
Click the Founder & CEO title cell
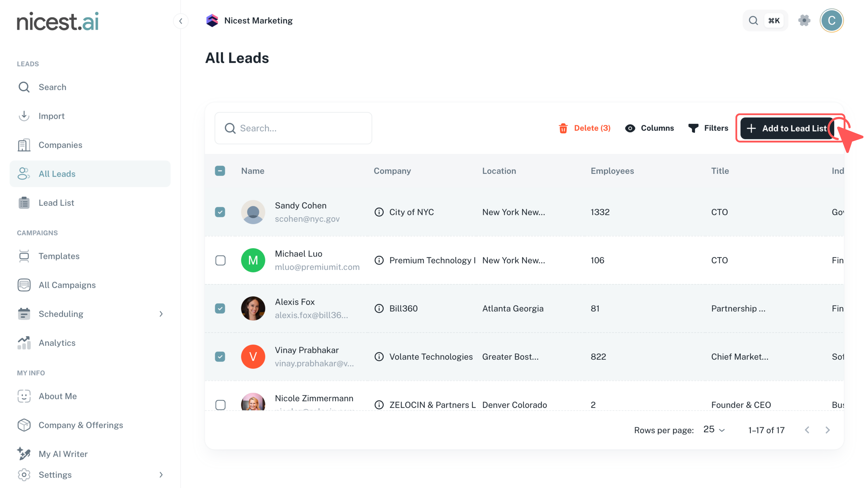[x=741, y=405]
